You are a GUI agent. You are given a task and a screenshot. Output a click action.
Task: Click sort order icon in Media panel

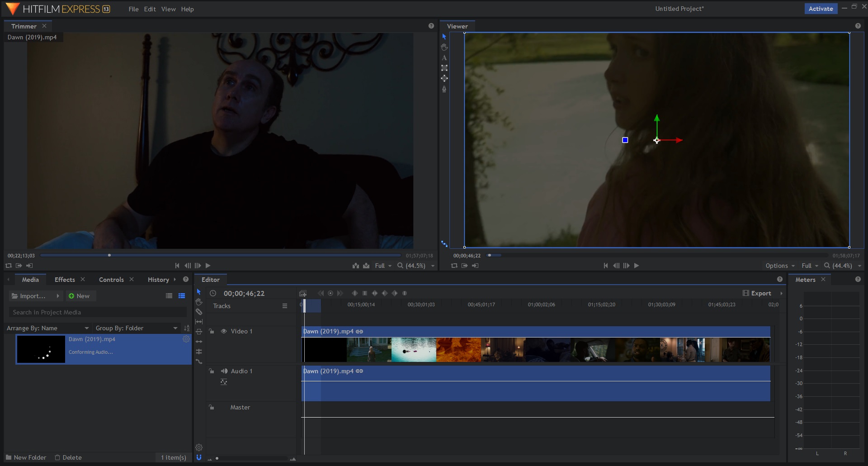click(187, 328)
